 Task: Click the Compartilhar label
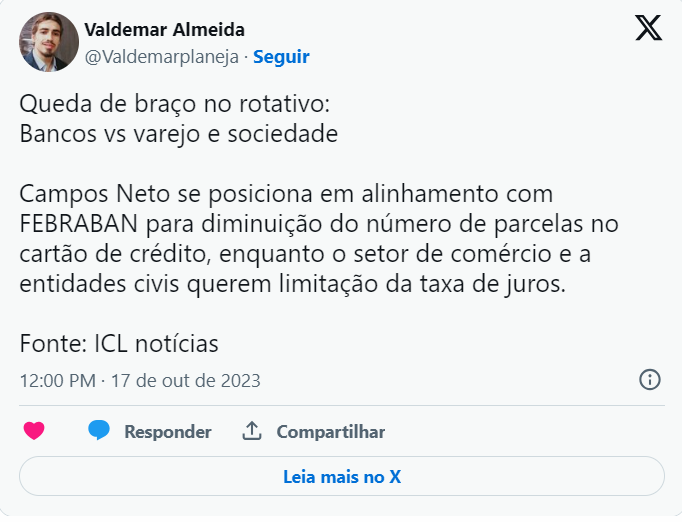point(330,432)
